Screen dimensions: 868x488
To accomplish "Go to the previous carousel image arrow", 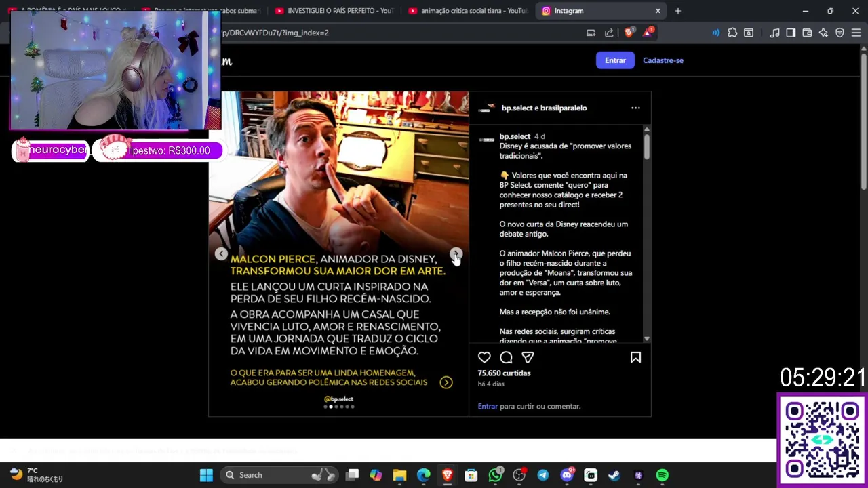I will point(221,254).
